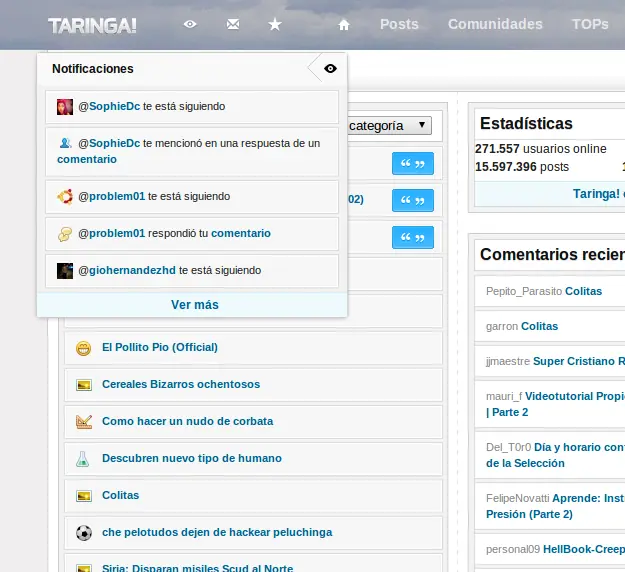The width and height of the screenshot is (625, 572).
Task: Open the messages envelope icon
Action: 233,24
